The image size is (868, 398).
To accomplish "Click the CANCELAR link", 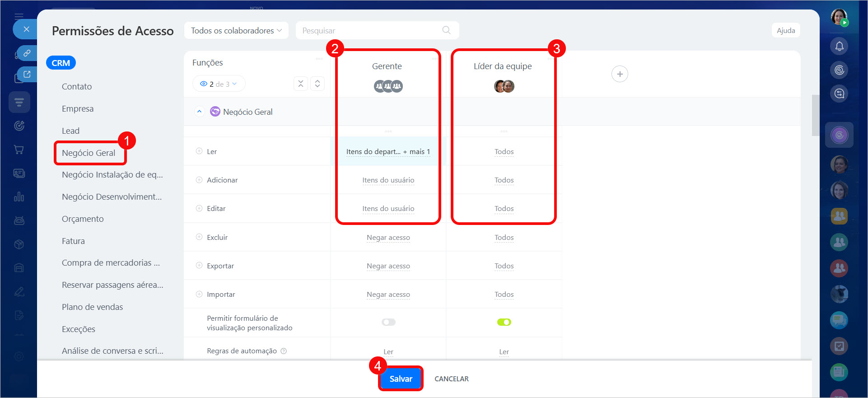I will 451,379.
